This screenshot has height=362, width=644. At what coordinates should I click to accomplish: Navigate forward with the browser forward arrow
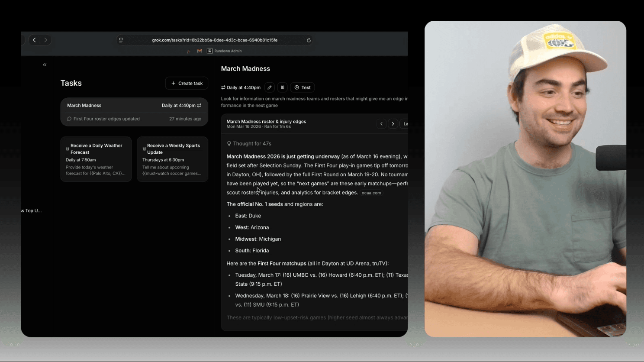click(x=45, y=40)
